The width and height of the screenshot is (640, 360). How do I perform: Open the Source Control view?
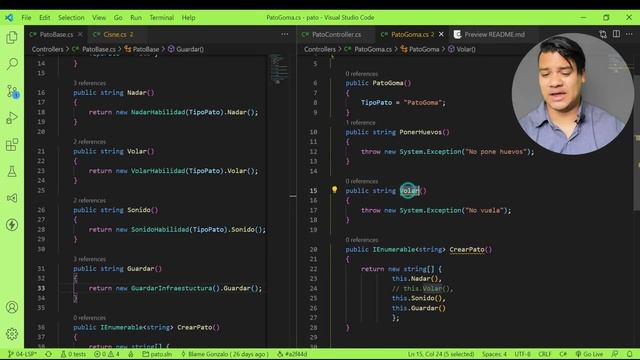tap(12, 91)
